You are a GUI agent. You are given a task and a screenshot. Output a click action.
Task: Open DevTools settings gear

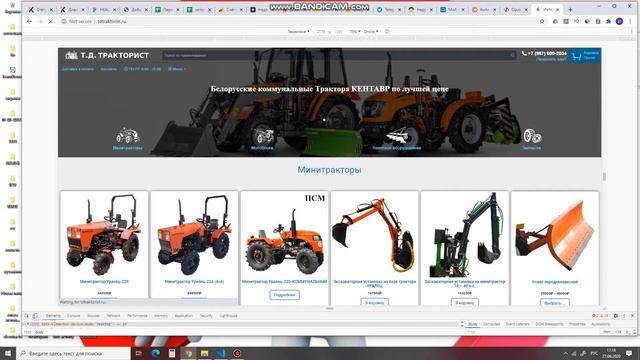click(616, 316)
